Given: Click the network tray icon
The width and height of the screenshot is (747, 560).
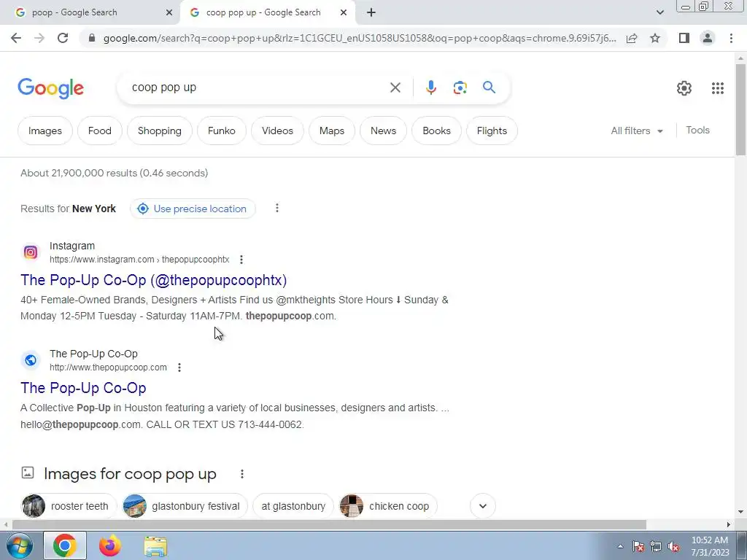Looking at the screenshot, I should click(x=656, y=547).
